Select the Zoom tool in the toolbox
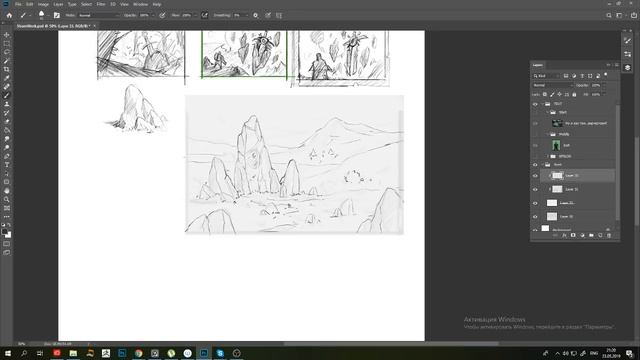The image size is (640, 360). [7, 199]
